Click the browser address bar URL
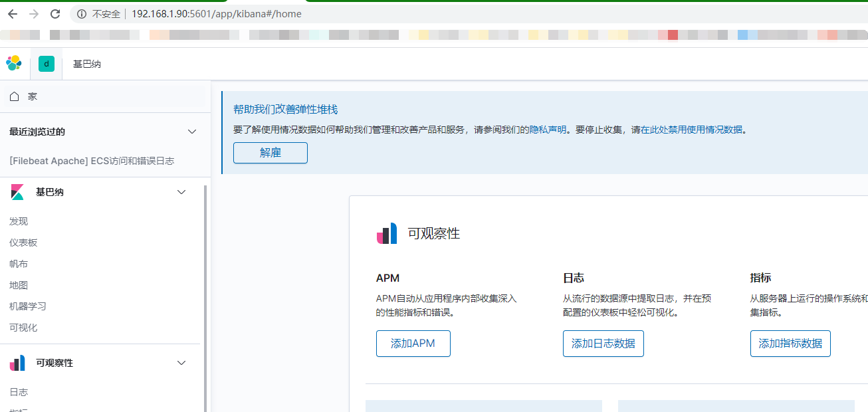The height and width of the screenshot is (412, 868). click(216, 14)
